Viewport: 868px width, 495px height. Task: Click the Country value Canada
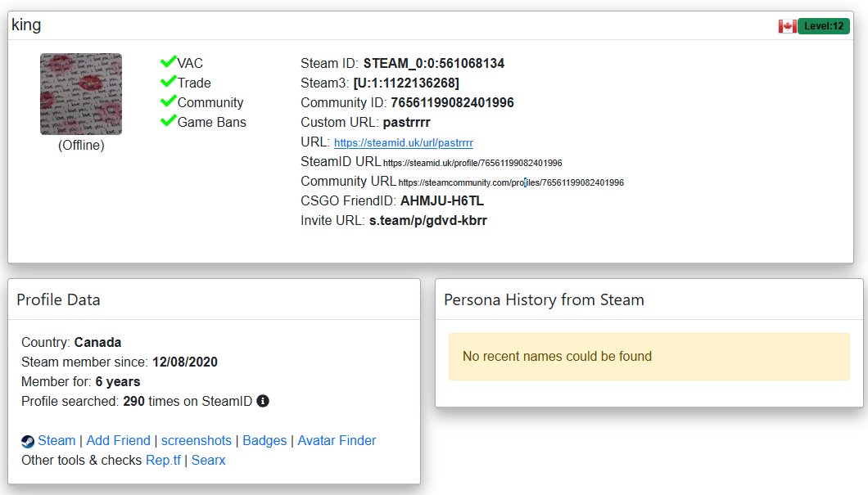tap(97, 342)
